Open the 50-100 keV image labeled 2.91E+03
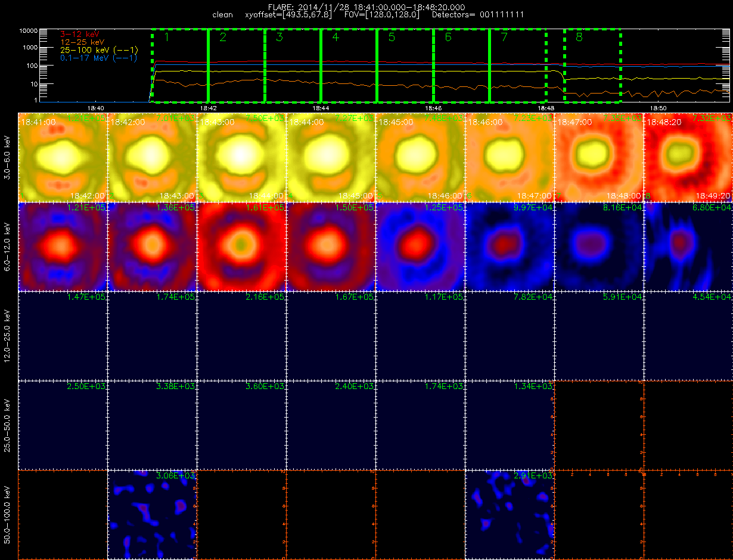 pyautogui.click(x=510, y=515)
